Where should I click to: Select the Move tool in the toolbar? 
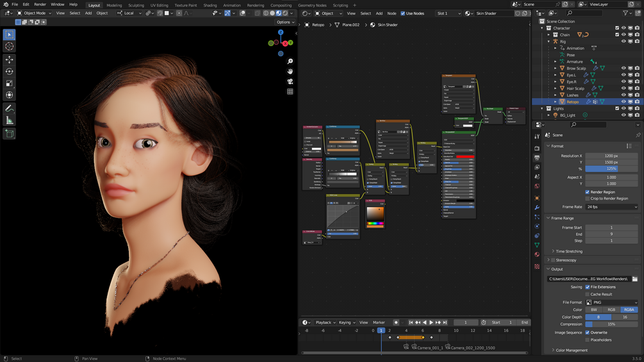coord(9,59)
